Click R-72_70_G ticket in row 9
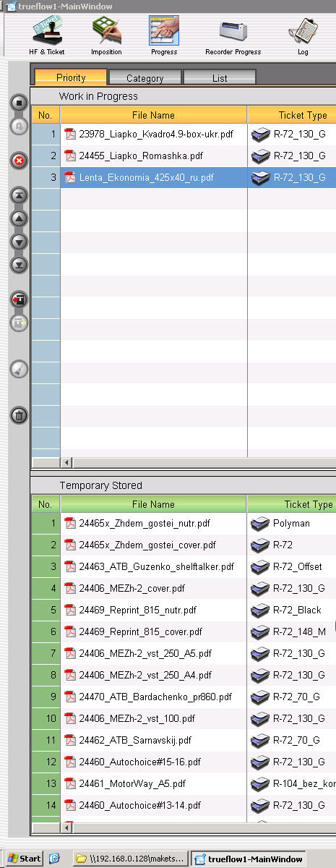The width and height of the screenshot is (336, 868). [296, 697]
